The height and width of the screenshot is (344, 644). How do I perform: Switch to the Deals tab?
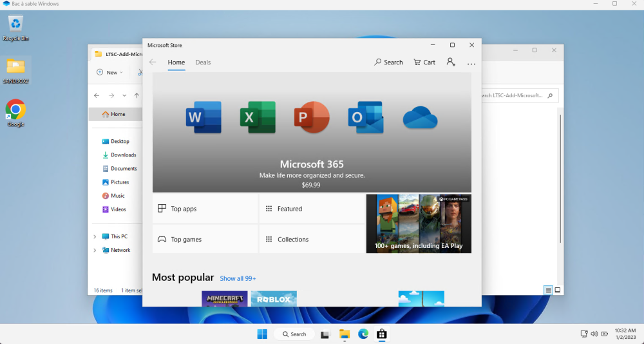(x=203, y=62)
